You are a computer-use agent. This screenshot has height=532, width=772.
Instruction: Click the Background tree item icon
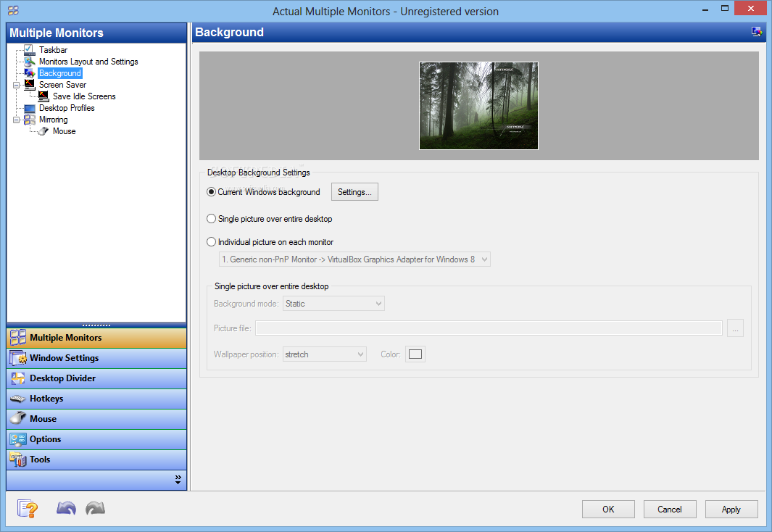click(x=29, y=73)
